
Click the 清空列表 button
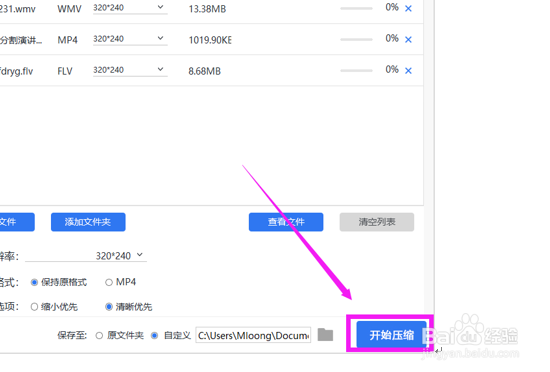pos(377,222)
